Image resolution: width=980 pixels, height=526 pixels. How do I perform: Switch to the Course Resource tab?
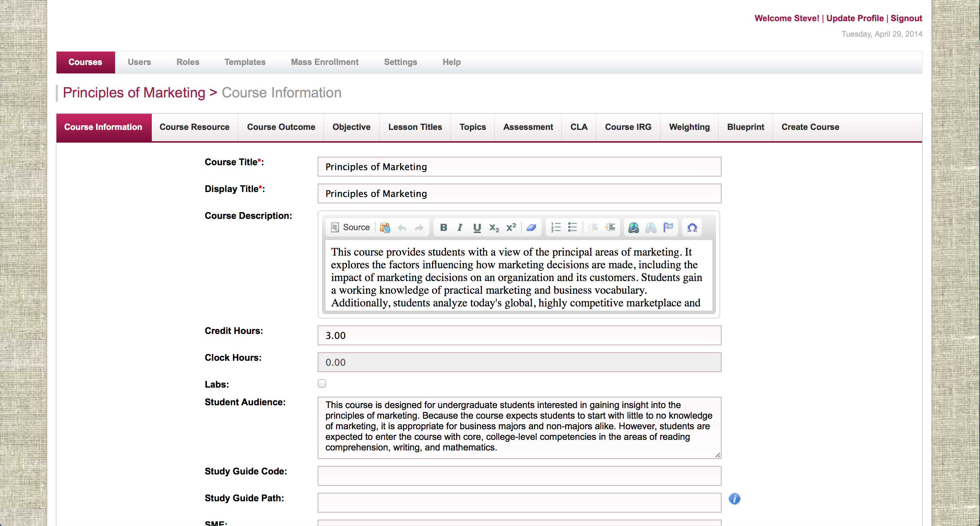tap(195, 127)
